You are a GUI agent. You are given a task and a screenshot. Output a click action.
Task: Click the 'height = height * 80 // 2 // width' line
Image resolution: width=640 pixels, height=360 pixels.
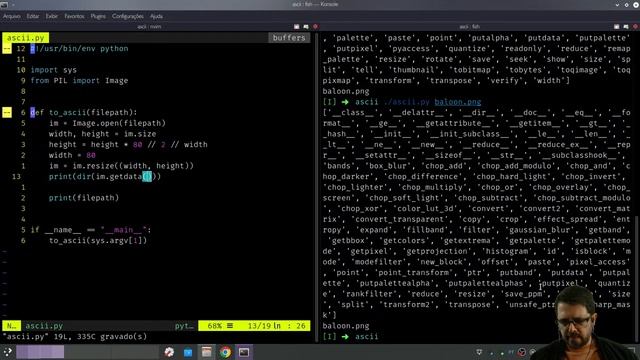pyautogui.click(x=128, y=144)
